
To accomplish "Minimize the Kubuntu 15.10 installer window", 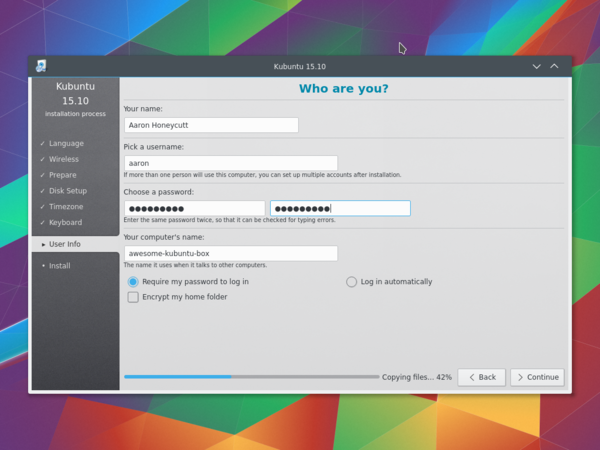I will tap(536, 67).
